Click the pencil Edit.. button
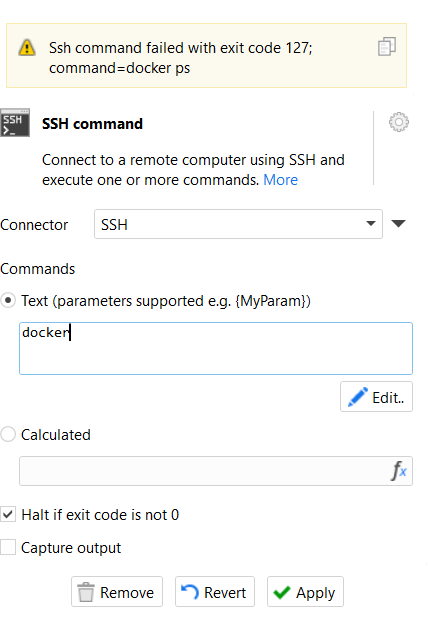428x631 pixels. (x=376, y=397)
